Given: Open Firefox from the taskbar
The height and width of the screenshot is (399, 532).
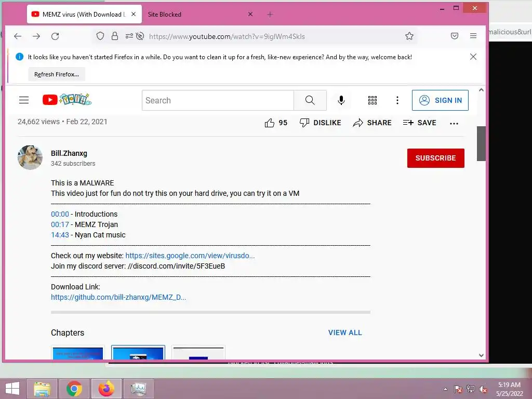Looking at the screenshot, I should 107,389.
